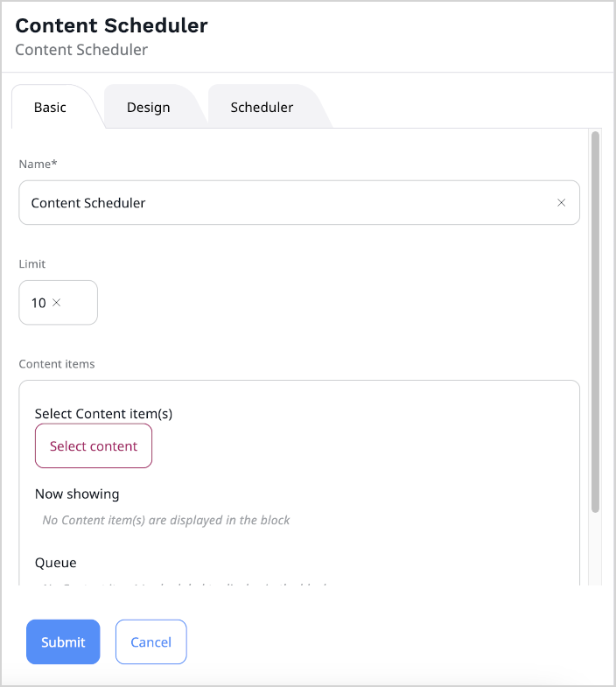Click the Now showing heading
This screenshot has width=616, height=687.
tap(77, 494)
